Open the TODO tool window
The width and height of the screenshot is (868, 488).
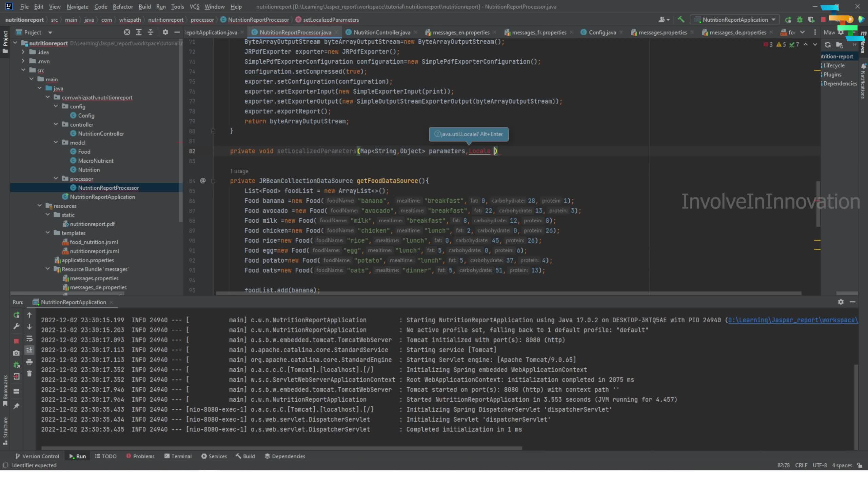tap(106, 456)
